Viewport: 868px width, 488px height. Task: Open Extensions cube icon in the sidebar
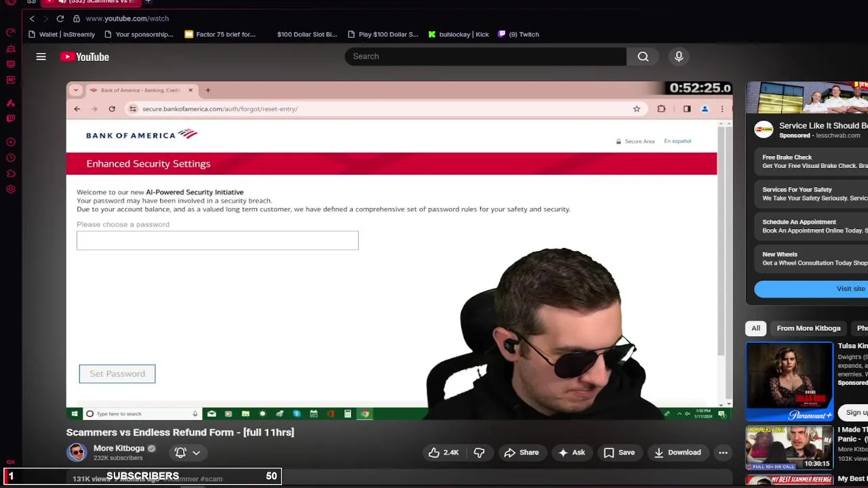[x=11, y=174]
